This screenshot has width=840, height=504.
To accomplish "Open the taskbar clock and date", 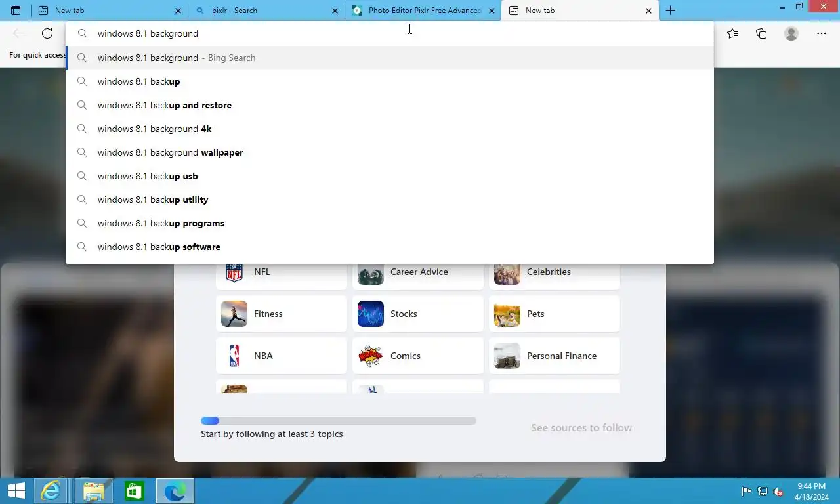I will (811, 492).
